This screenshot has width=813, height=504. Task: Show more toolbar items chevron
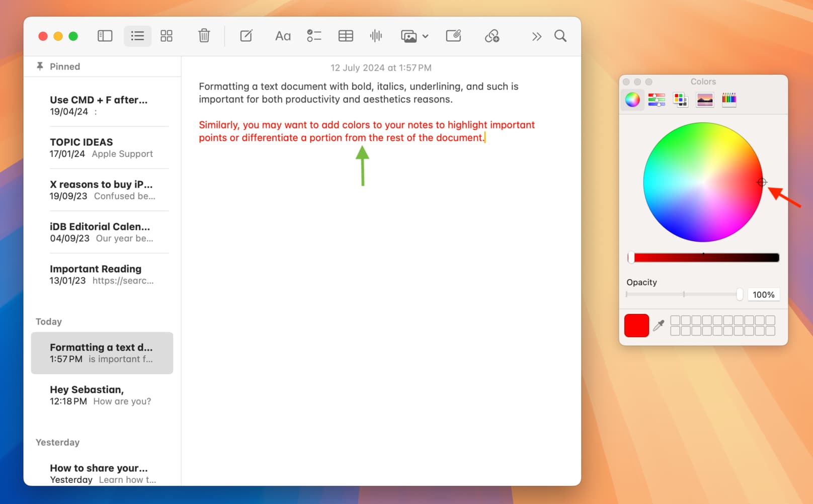pos(536,36)
